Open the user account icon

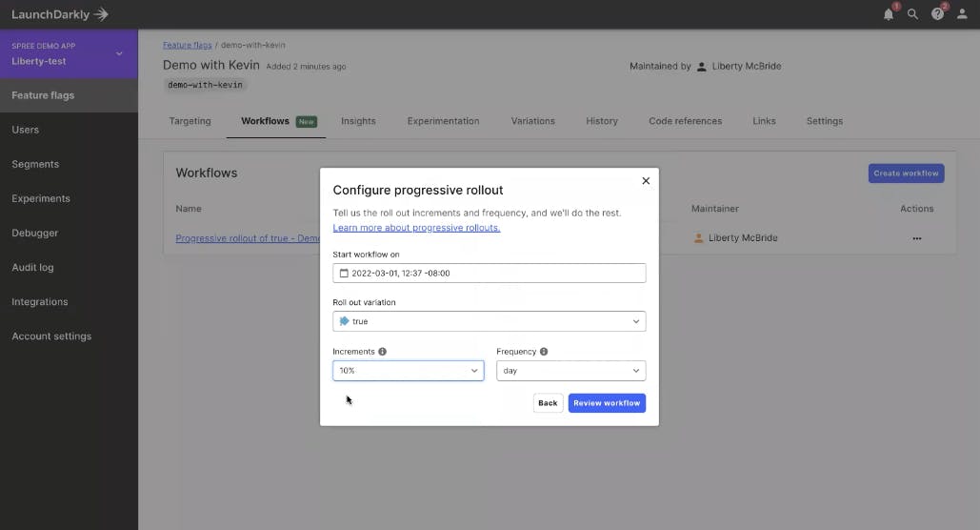click(x=962, y=14)
